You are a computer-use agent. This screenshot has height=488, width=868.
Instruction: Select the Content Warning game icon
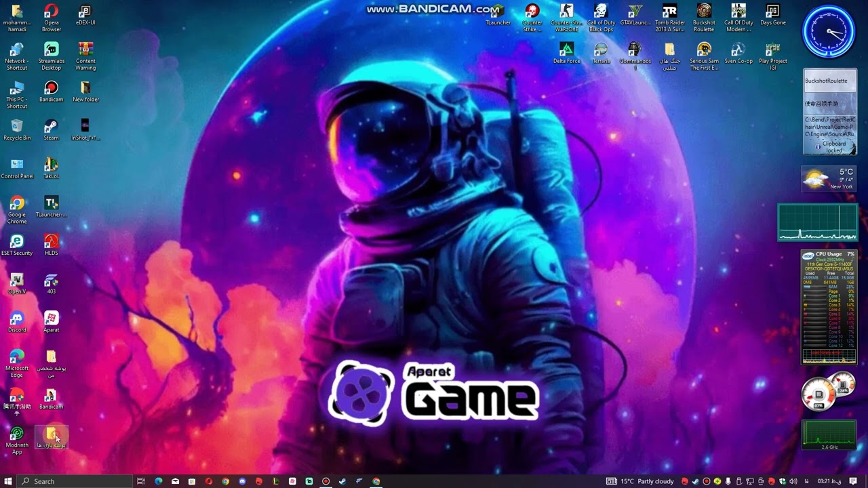coord(85,56)
